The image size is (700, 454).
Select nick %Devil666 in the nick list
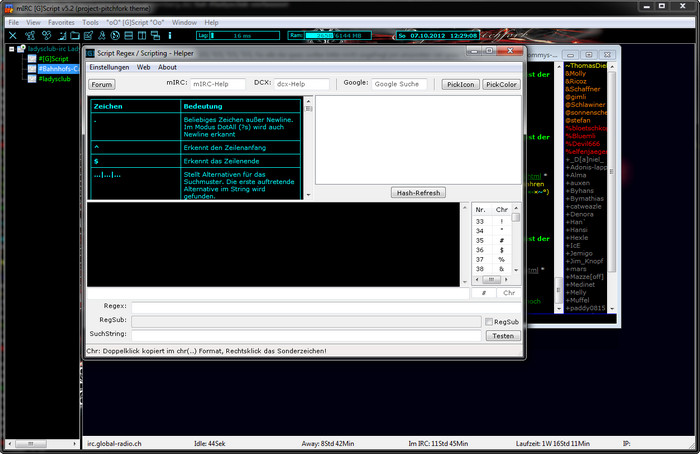coord(585,144)
